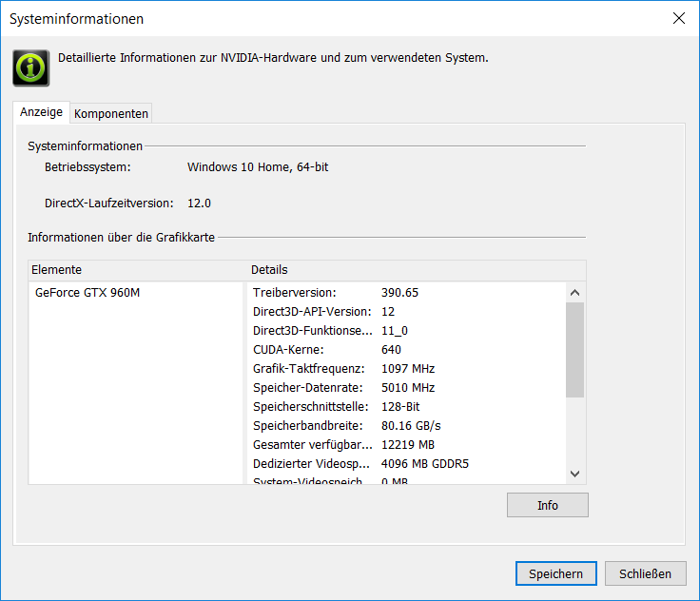Click the DirectX-Laufzeitversion label
This screenshot has height=601, width=700.
(x=109, y=204)
